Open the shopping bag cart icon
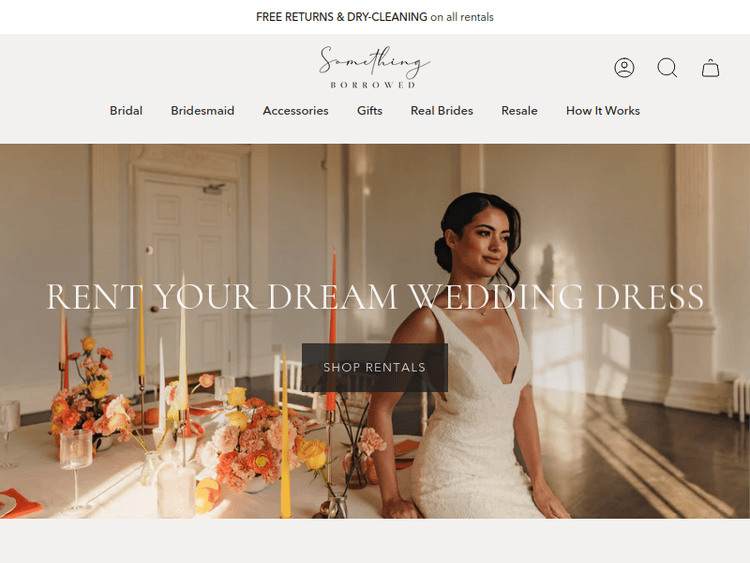The width and height of the screenshot is (750, 563). coord(710,68)
